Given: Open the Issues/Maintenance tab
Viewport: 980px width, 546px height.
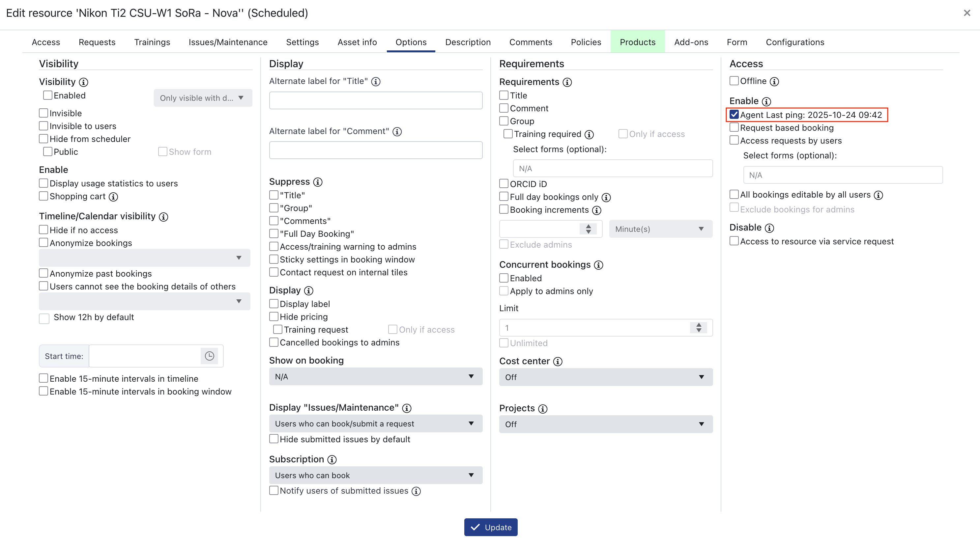Looking at the screenshot, I should tap(228, 42).
